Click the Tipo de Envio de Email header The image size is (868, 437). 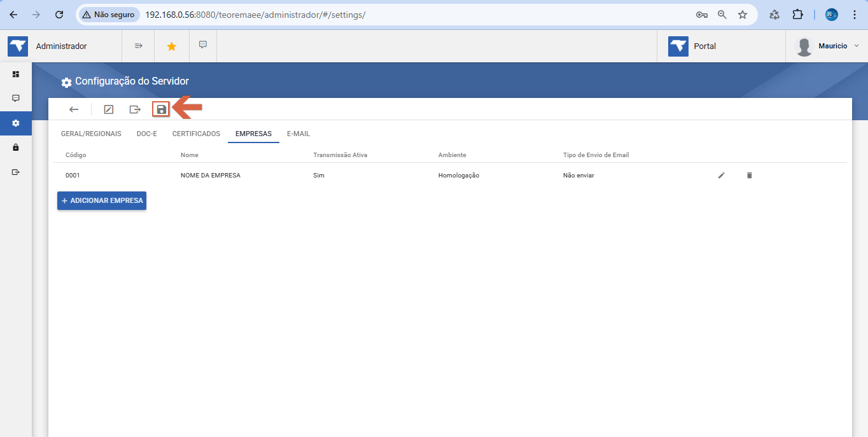coord(596,155)
